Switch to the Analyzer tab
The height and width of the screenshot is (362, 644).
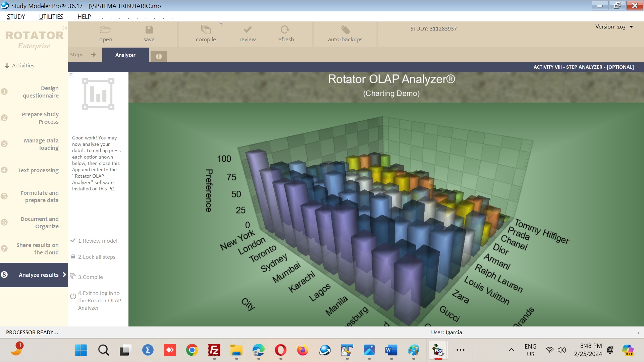point(125,55)
